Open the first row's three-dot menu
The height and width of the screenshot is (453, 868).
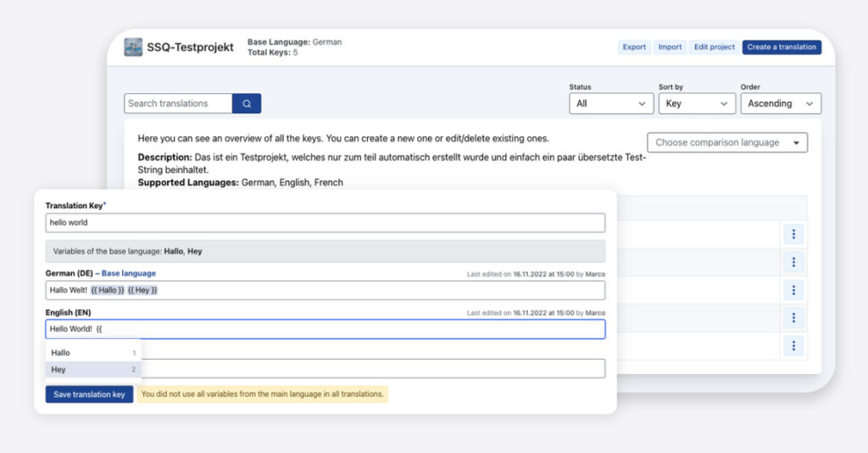793,235
